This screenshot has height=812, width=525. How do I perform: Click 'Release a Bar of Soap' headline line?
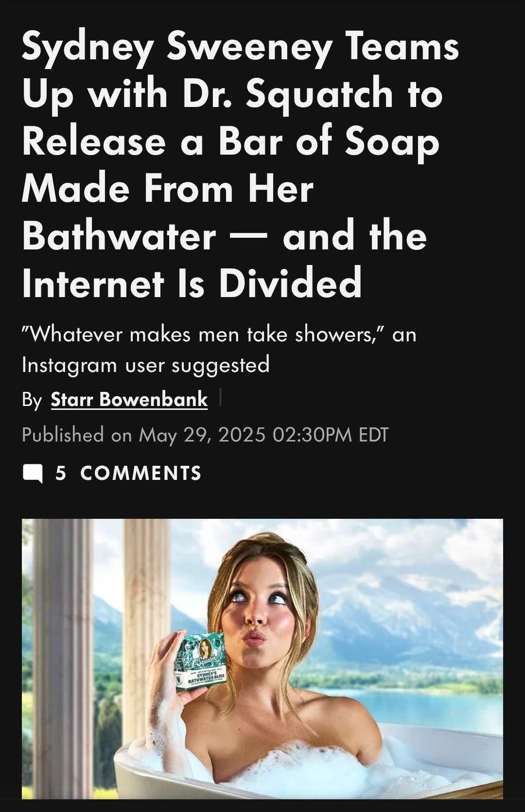coord(231,142)
